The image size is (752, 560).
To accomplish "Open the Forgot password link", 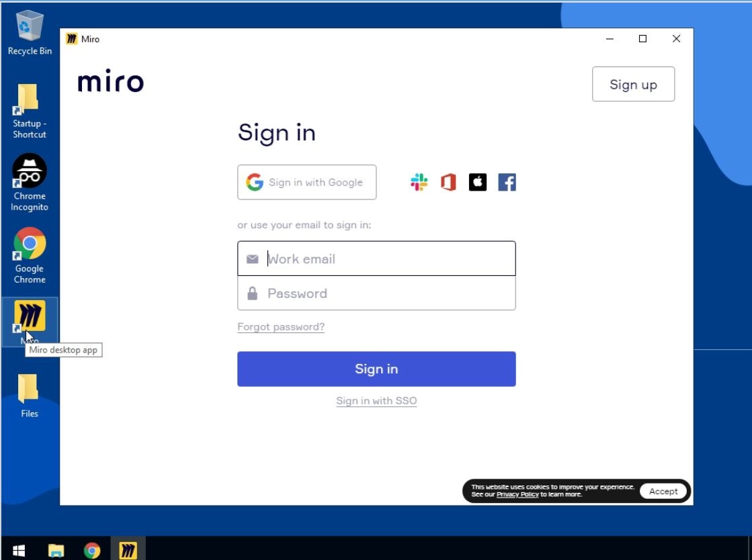I will click(x=280, y=327).
